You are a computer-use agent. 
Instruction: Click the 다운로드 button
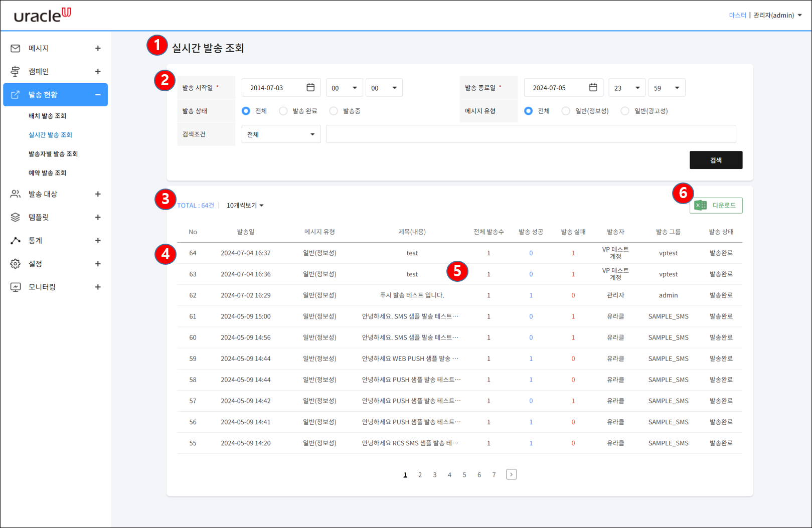(x=716, y=205)
